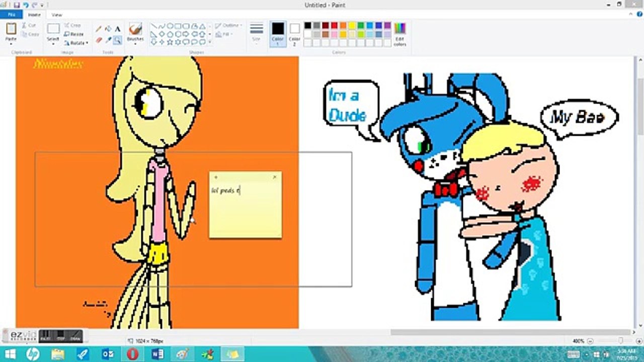Open the Paste dropdown arrow
This screenshot has width=644, height=362.
(x=11, y=44)
